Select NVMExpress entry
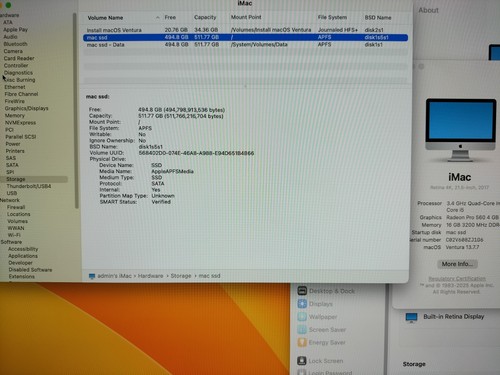This screenshot has width=500, height=375. 20,123
